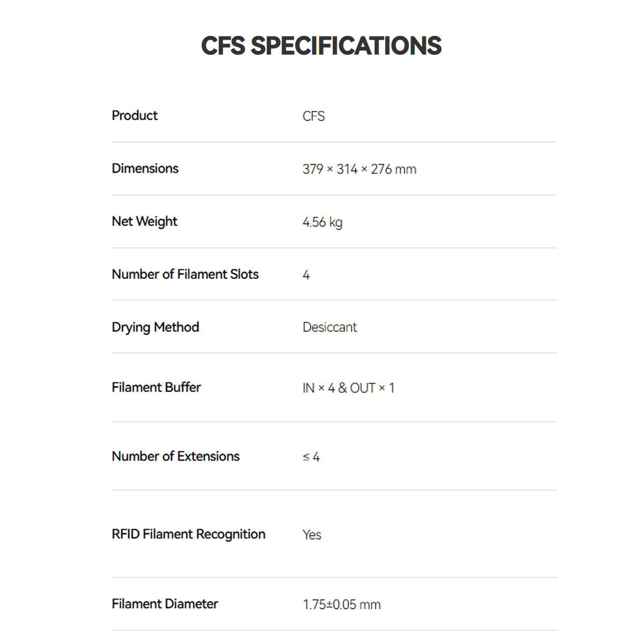Click the 379 × 314 × 276 mm value
This screenshot has width=644, height=644.
click(359, 170)
